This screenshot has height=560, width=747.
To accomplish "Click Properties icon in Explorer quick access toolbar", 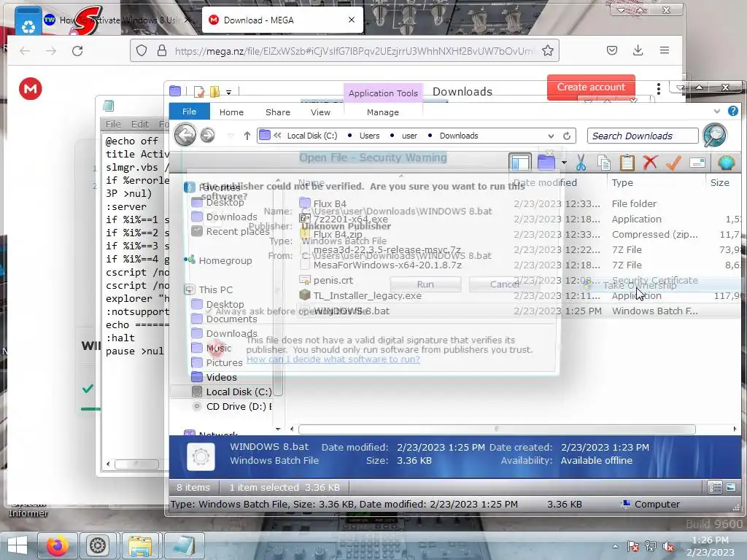I will tap(199, 91).
